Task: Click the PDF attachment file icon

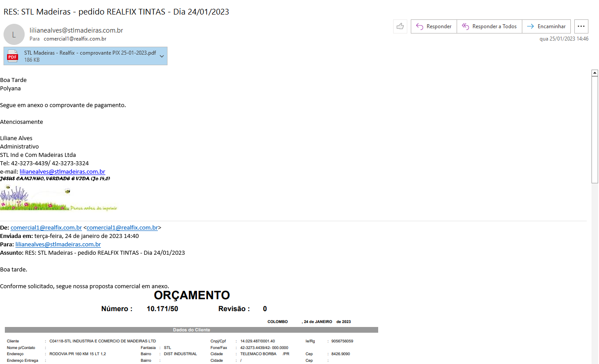Action: point(13,56)
